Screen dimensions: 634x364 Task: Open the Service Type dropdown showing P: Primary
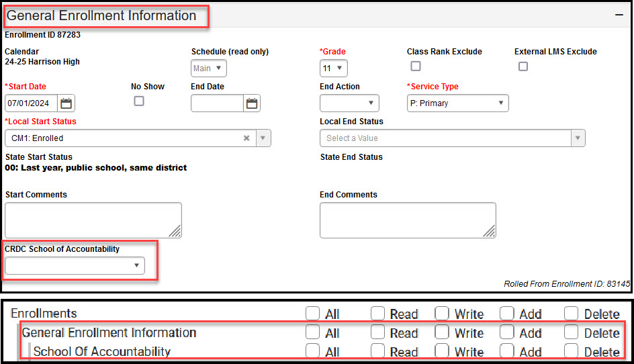click(x=458, y=103)
